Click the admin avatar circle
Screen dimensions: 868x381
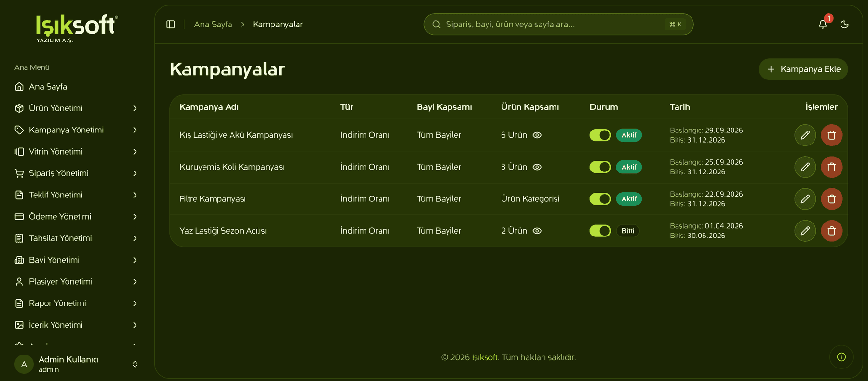24,364
